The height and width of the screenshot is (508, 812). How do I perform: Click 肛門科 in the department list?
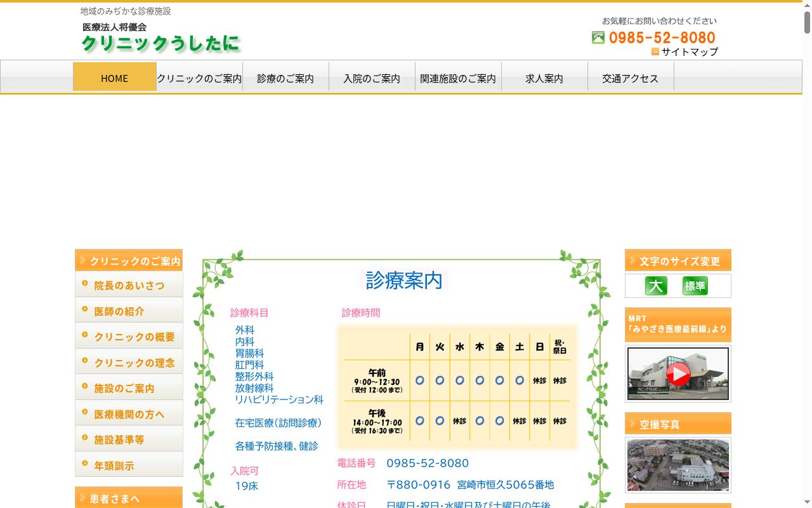249,364
